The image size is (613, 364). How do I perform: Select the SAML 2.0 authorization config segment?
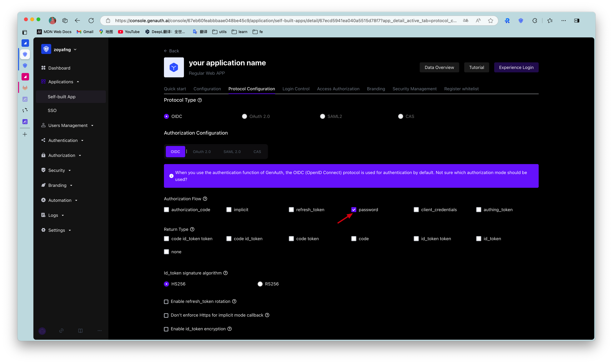232,152
